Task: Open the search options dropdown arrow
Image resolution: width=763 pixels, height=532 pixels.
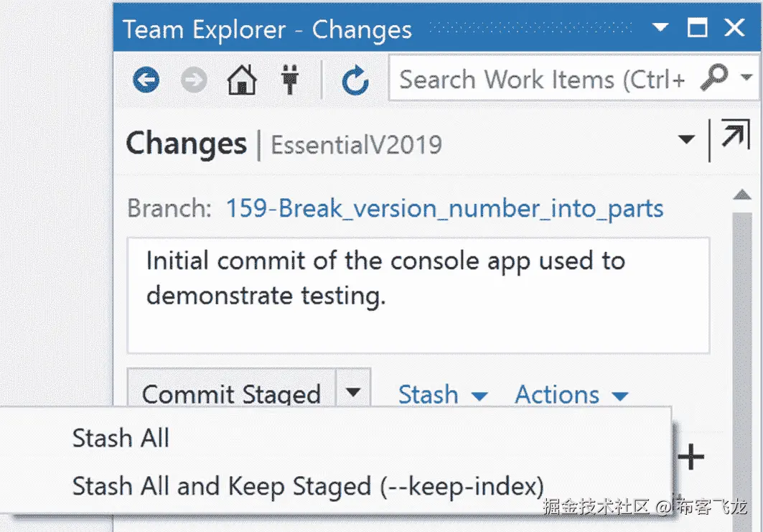Action: coord(746,76)
